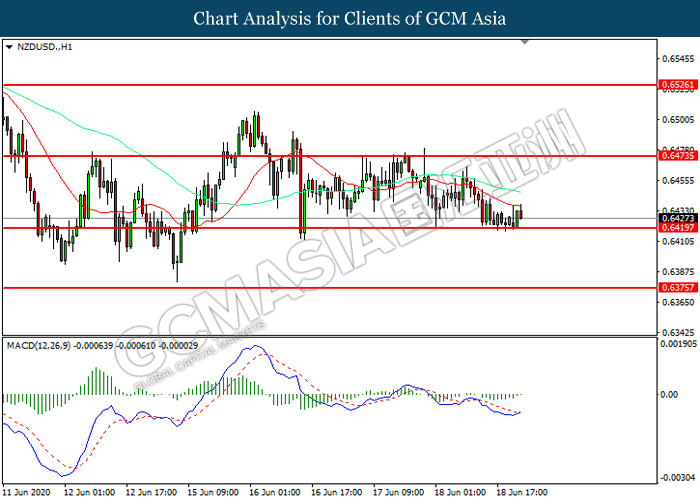Click the 0.63425 axis price value
This screenshot has width=700, height=500.
click(x=678, y=333)
